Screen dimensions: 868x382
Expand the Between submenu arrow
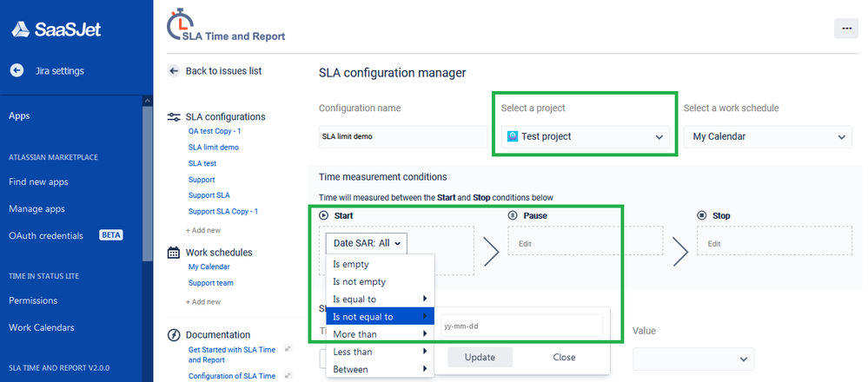[x=425, y=369]
